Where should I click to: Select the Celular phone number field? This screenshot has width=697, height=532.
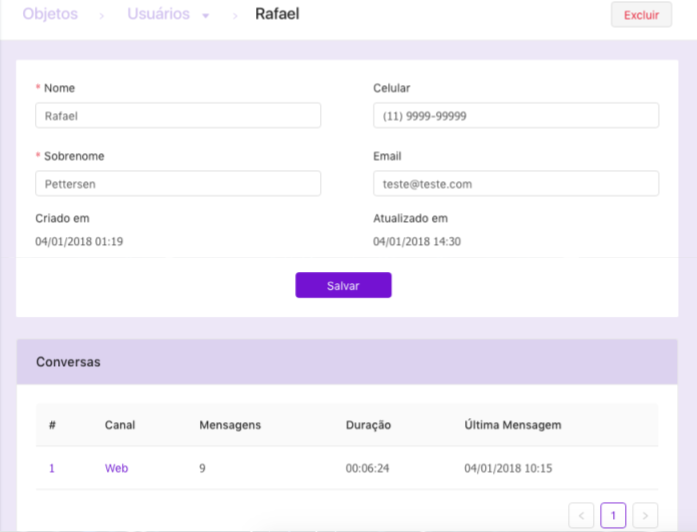pos(516,116)
